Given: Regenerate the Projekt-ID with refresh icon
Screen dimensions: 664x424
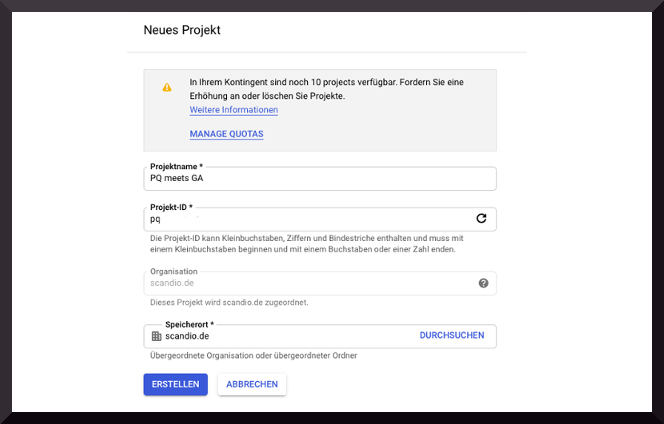Looking at the screenshot, I should coord(481,219).
